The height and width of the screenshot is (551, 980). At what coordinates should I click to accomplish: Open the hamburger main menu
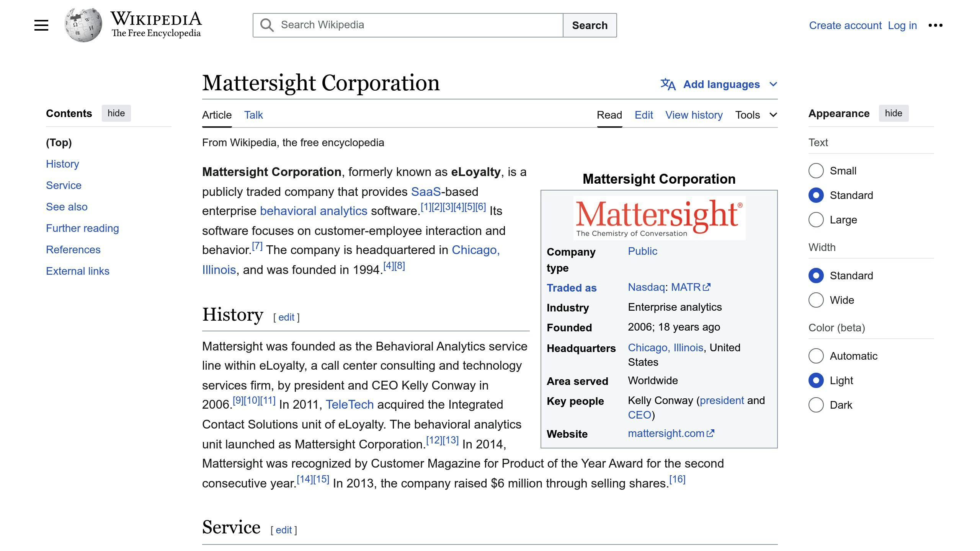point(41,25)
